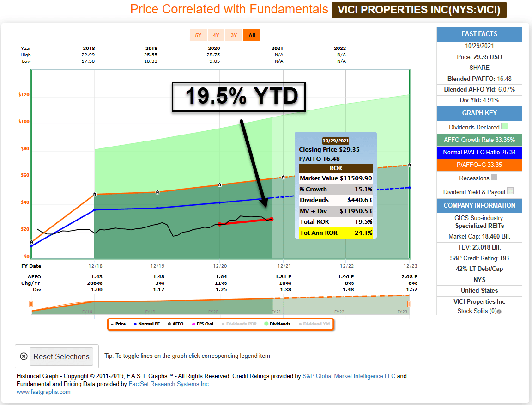Click the AFFO marker at 12/19
This screenshot has width=532, height=405.
click(x=157, y=192)
